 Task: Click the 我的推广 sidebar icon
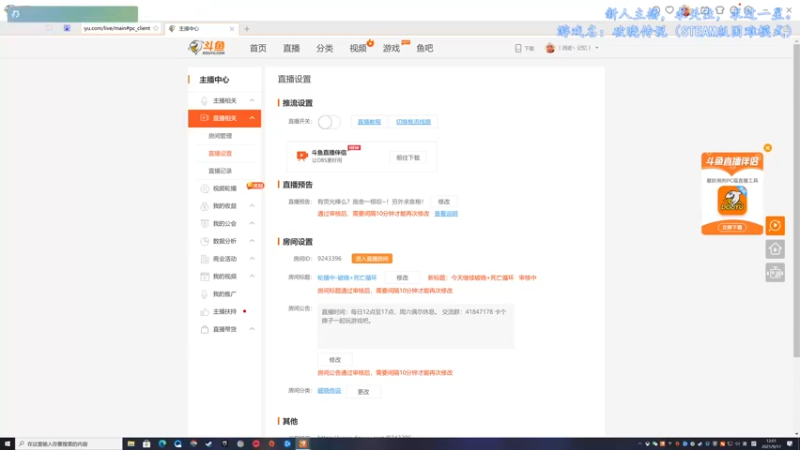[205, 294]
